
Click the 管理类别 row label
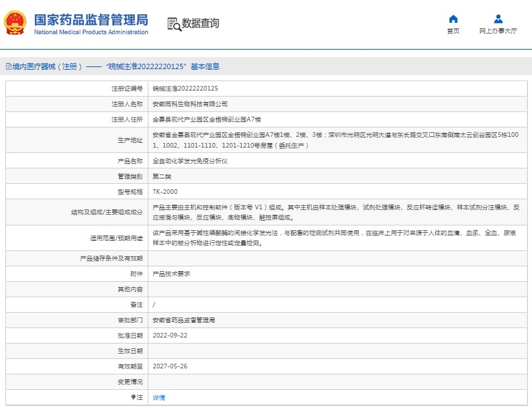(130, 176)
